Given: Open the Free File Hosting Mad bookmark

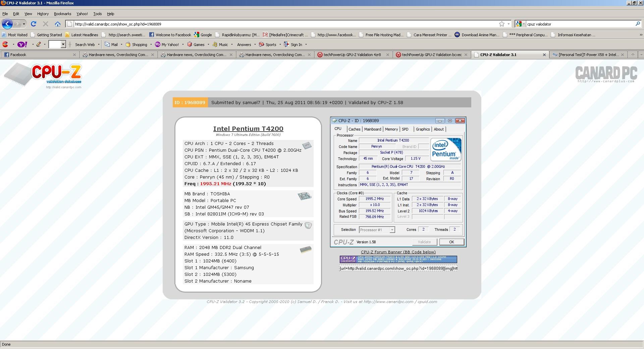Looking at the screenshot, I should (381, 35).
